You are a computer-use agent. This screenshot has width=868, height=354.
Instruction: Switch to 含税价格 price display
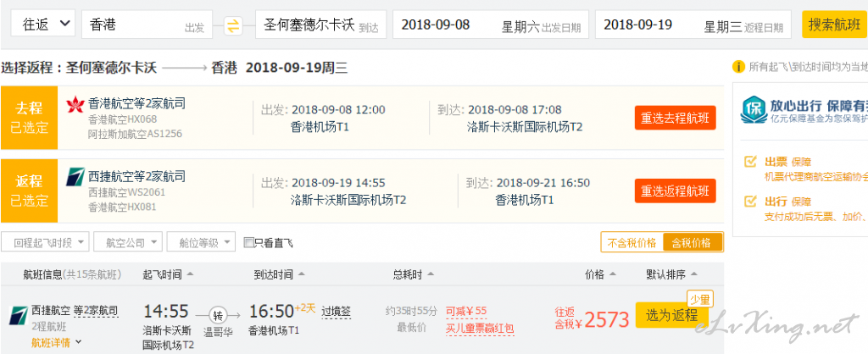coord(692,242)
